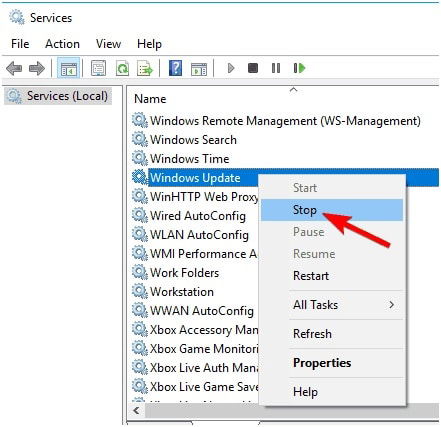441x427 pixels.
Task: Open the Help menu in menu bar
Action: (x=149, y=44)
